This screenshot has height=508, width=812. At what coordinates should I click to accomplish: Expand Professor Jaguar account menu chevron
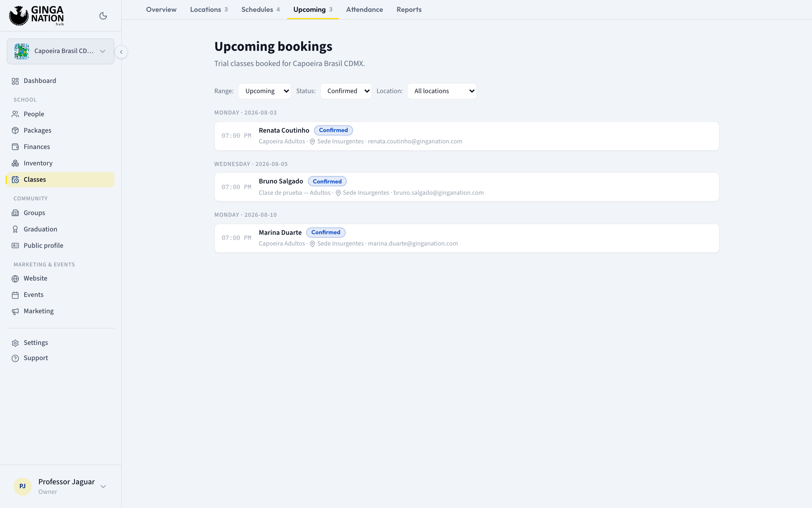[103, 486]
